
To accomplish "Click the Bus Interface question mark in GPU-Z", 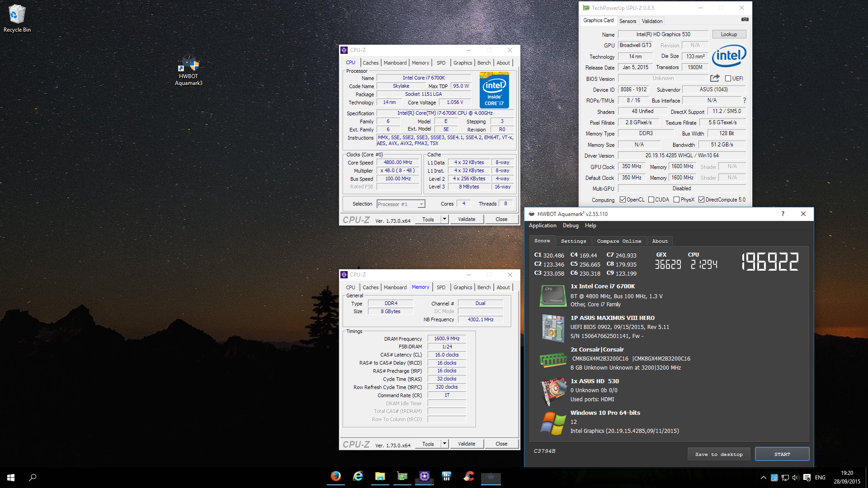I will [x=744, y=100].
